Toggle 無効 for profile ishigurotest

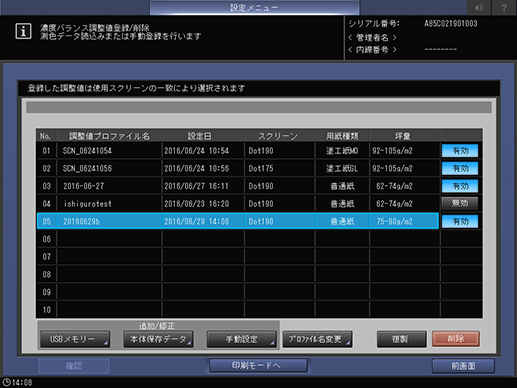click(x=460, y=203)
